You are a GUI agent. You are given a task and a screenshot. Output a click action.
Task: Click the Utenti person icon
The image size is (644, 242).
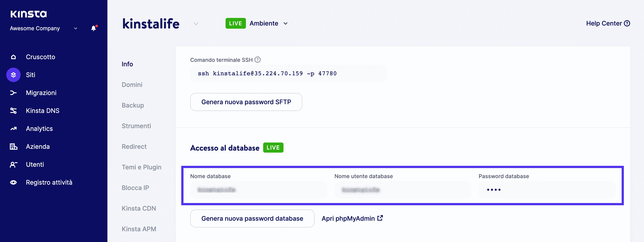[13, 164]
